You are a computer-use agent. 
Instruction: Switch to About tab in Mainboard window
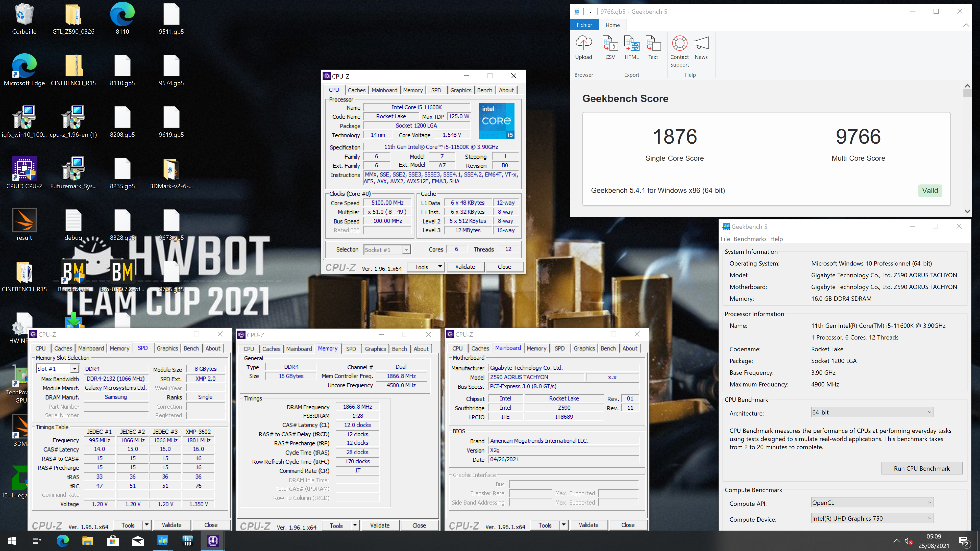(x=630, y=348)
